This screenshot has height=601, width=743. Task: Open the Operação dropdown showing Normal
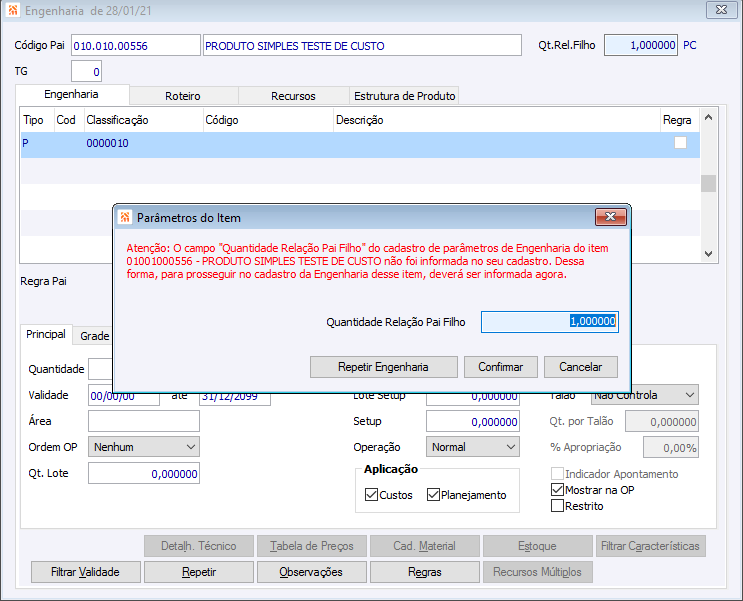(x=473, y=447)
